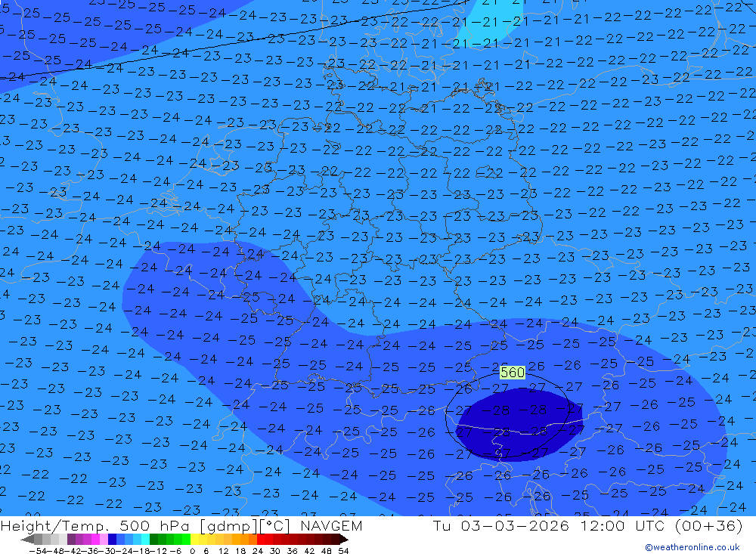
Task: Click the 0 label on color scale
Action: [x=192, y=551]
